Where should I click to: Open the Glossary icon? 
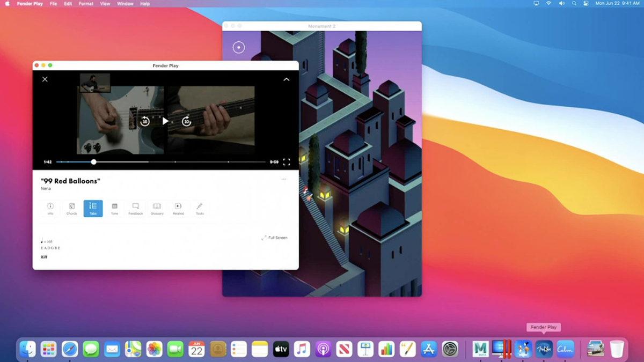(157, 209)
